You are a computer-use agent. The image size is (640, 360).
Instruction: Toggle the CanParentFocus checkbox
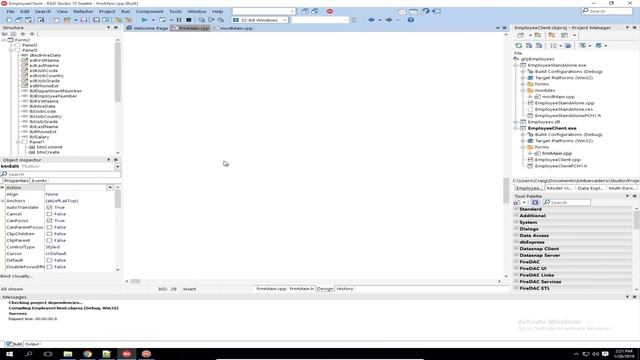(49, 227)
